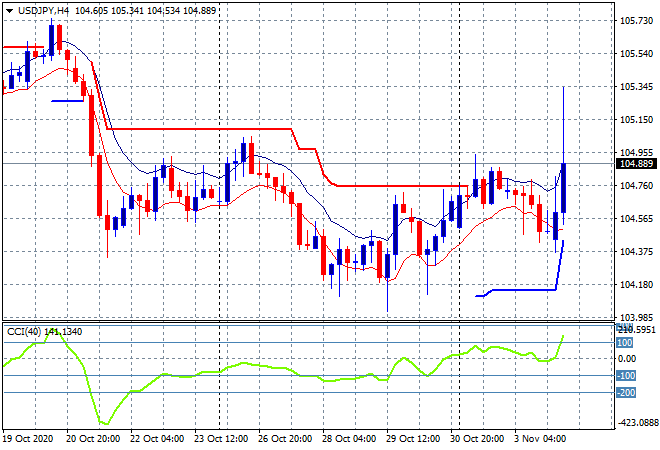This screenshot has width=660, height=450.
Task: Click the 30 Oct 20:00 time label
Action: [477, 439]
